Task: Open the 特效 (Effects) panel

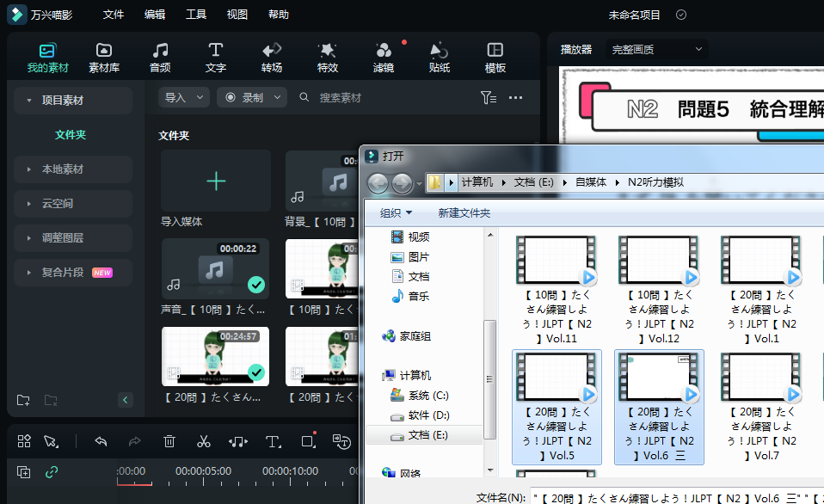Action: [x=327, y=57]
